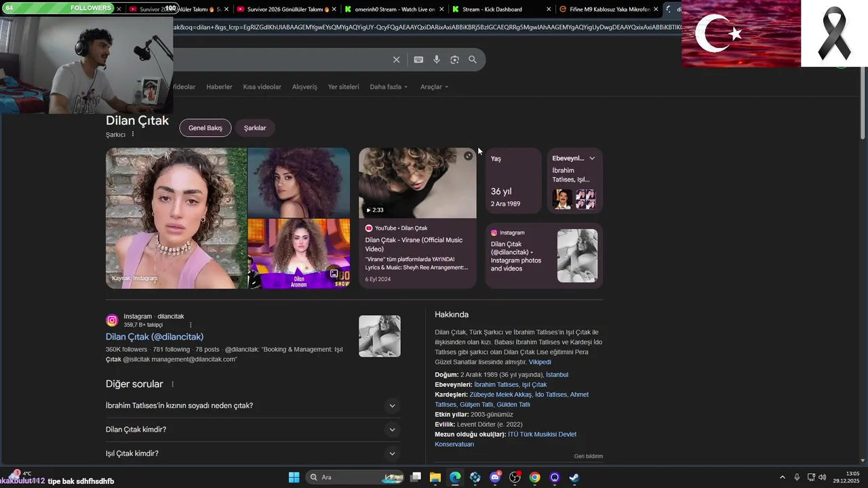Open the Vikipedi source link
The width and height of the screenshot is (868, 488).
(x=540, y=362)
